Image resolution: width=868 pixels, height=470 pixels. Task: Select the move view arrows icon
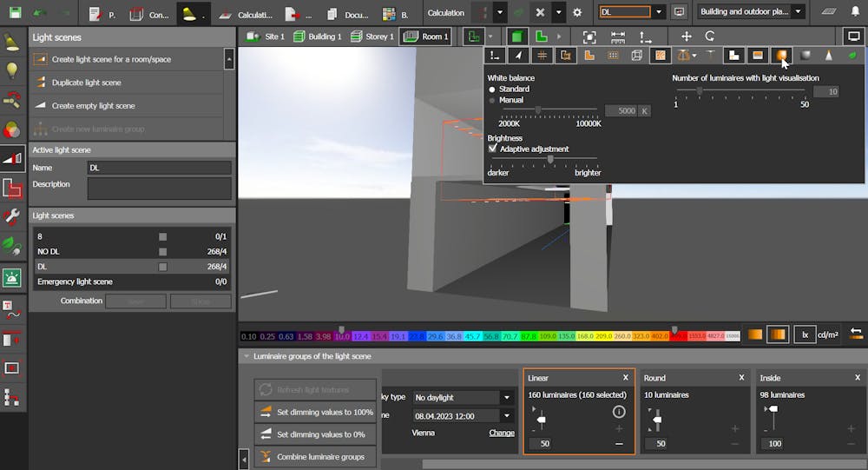(x=687, y=36)
